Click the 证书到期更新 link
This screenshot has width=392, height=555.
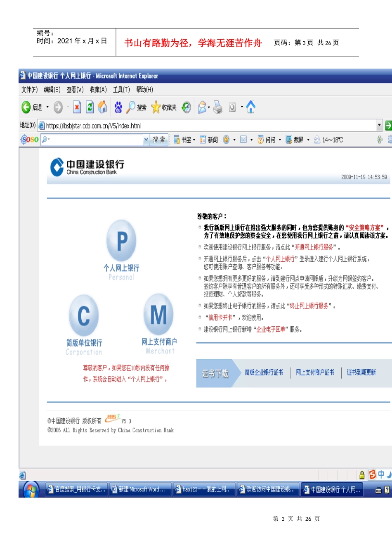(361, 372)
